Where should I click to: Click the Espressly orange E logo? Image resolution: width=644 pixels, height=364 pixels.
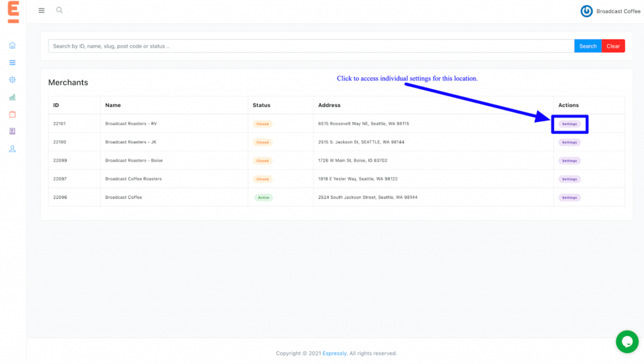pos(13,11)
